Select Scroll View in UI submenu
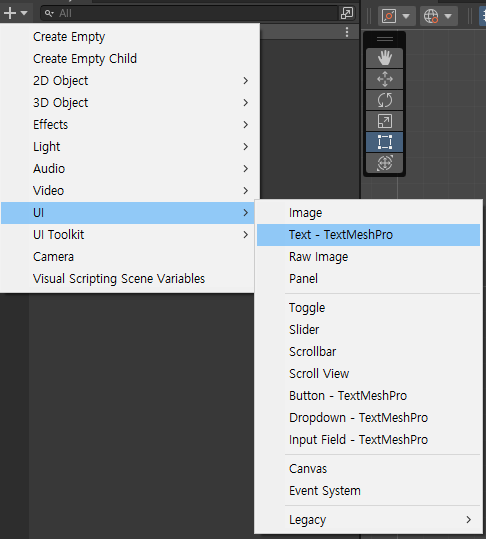The height and width of the screenshot is (539, 486). tap(368, 374)
